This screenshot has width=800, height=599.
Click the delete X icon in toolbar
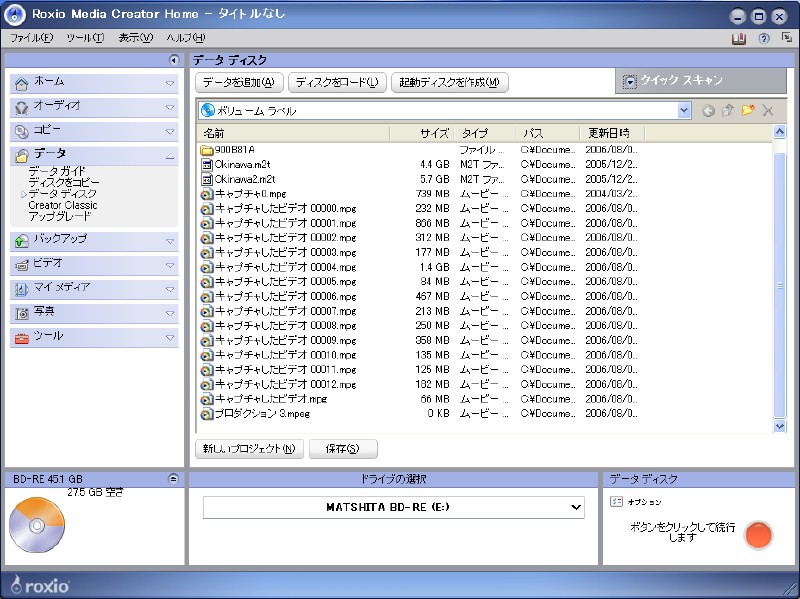(768, 111)
